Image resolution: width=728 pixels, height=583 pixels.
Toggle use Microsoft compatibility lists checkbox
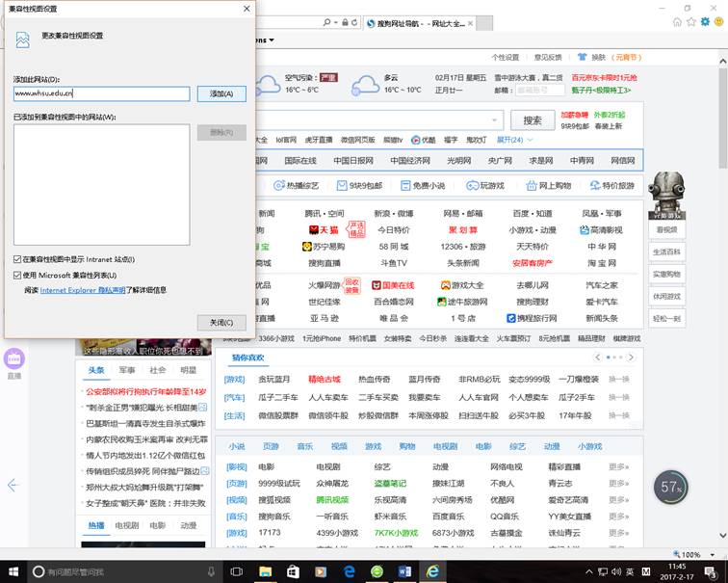(x=18, y=275)
